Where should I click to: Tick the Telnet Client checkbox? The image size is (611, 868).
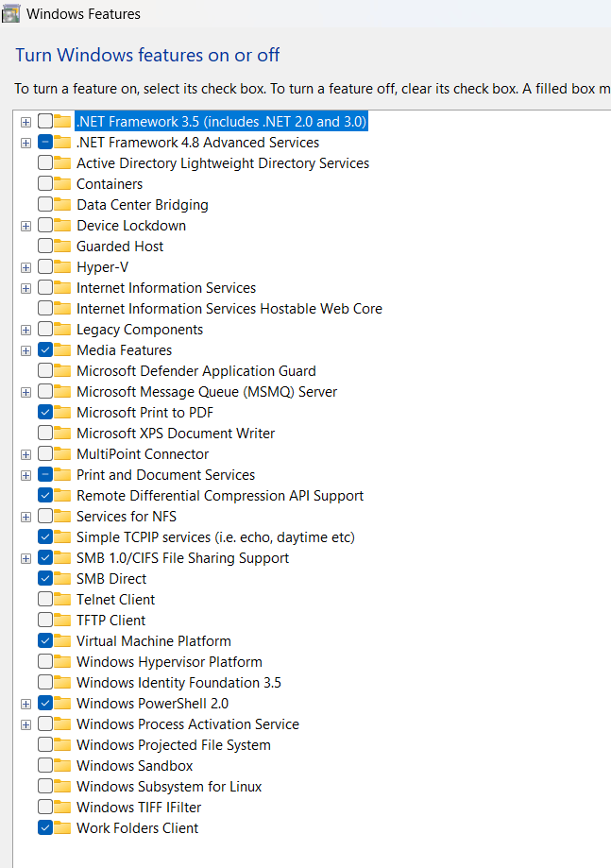tap(45, 600)
